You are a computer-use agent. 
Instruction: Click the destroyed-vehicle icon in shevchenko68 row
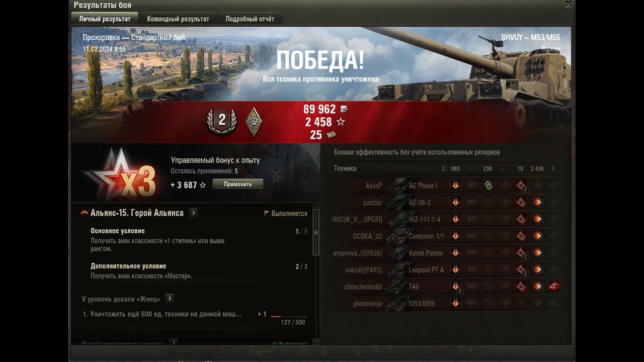point(554,287)
